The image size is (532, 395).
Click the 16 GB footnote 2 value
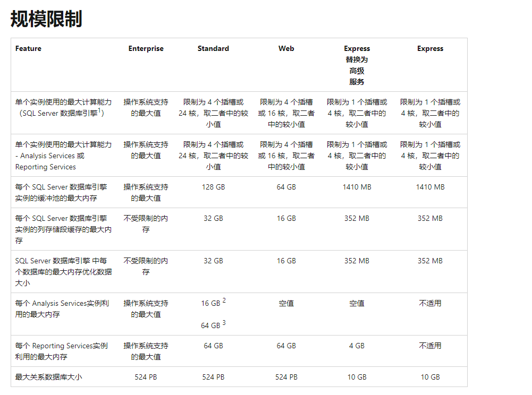pyautogui.click(x=214, y=303)
